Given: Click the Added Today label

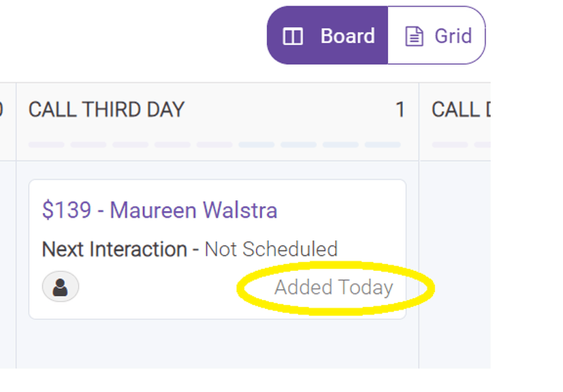Looking at the screenshot, I should coord(334,288).
